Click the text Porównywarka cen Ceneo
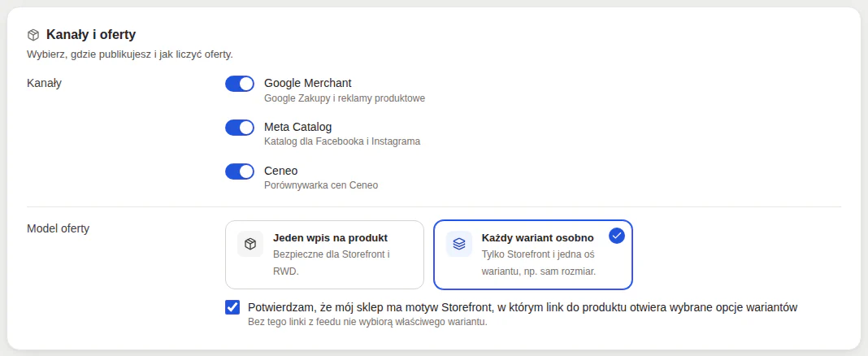The height and width of the screenshot is (356, 868). [321, 185]
